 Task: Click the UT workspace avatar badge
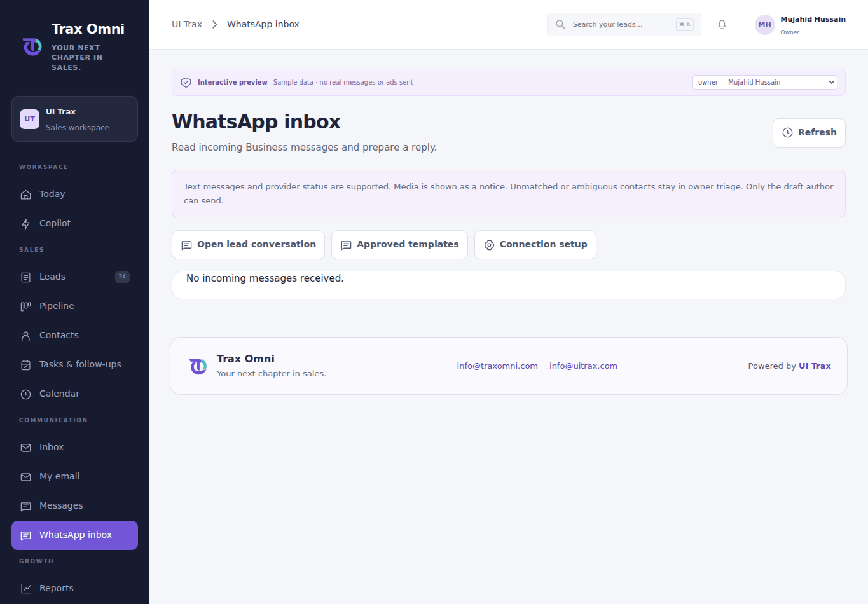pyautogui.click(x=30, y=119)
